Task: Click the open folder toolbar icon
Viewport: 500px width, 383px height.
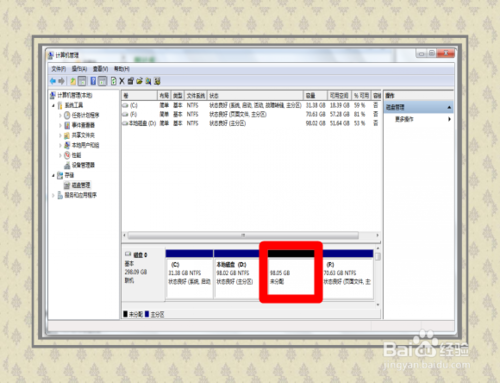Action: 139,81
